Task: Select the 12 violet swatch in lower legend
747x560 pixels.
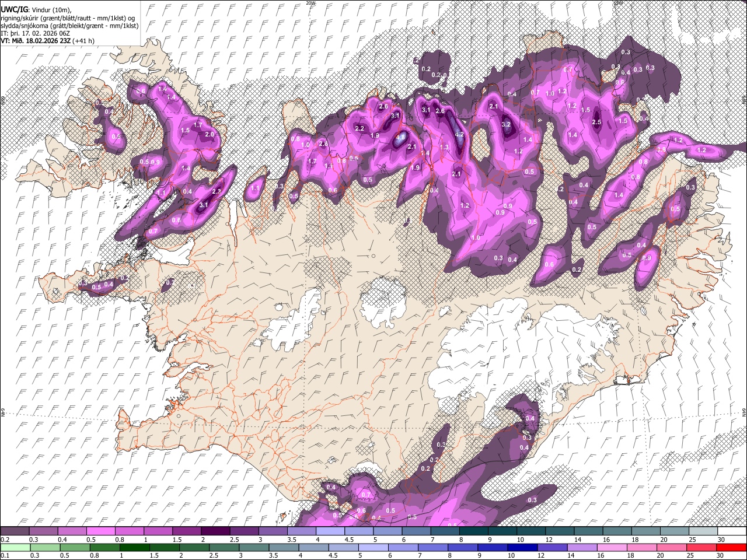Action: click(552, 547)
